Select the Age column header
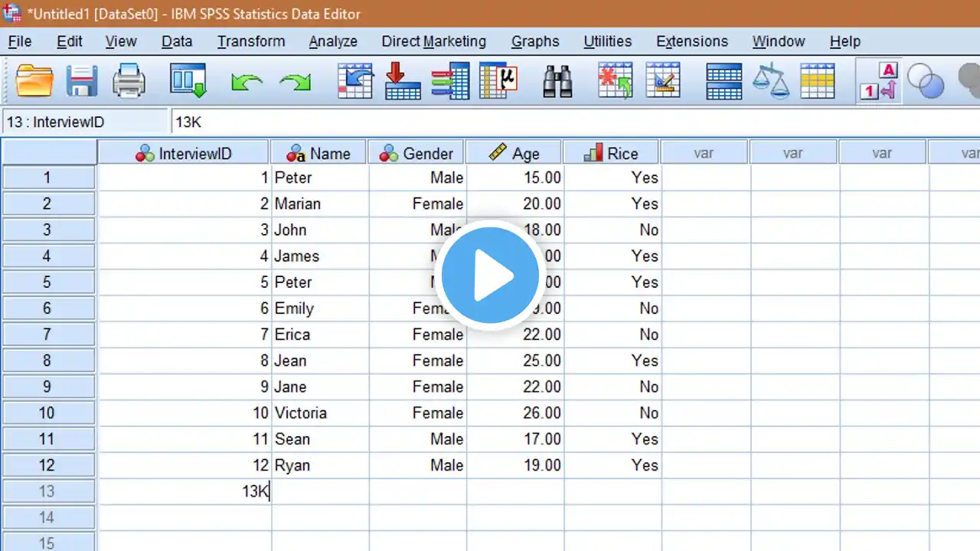Screen dimensions: 980x551 coord(514,153)
